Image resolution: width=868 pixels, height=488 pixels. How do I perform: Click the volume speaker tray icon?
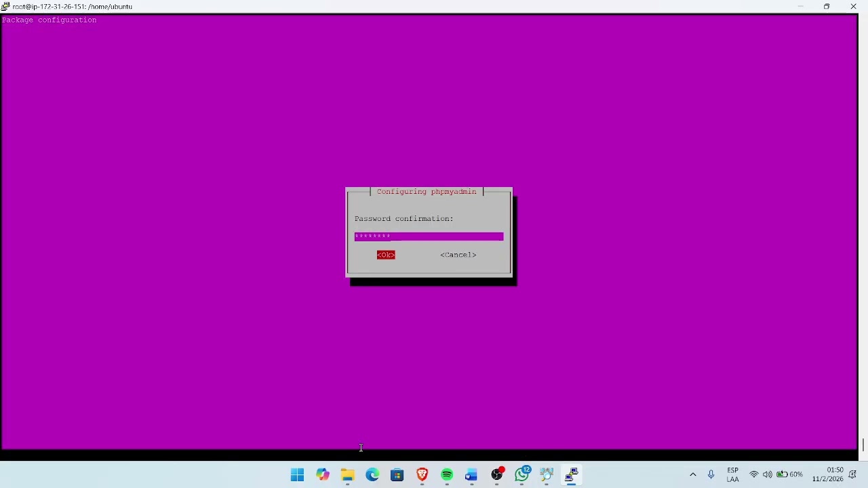[x=767, y=475]
